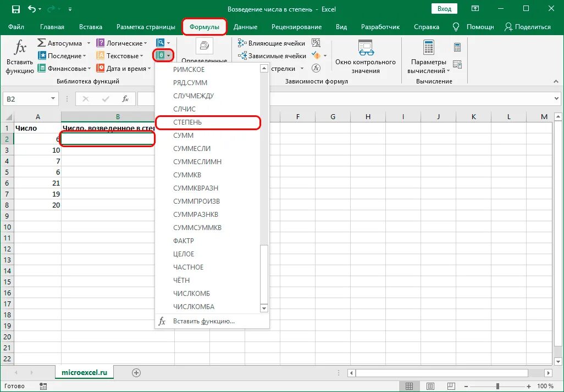Choose СУММПРОИЗВ from the function list
Image resolution: width=564 pixels, height=392 pixels.
208,201
